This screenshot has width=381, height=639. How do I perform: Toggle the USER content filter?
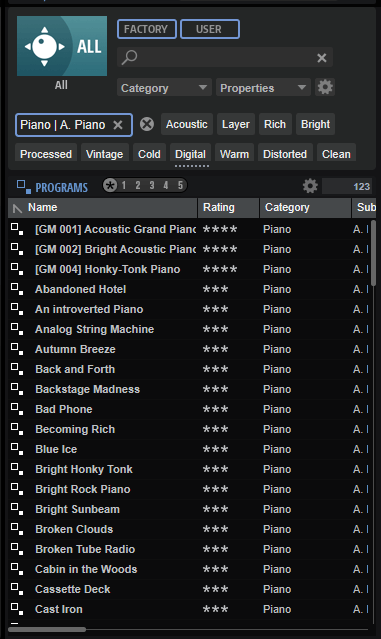(210, 29)
